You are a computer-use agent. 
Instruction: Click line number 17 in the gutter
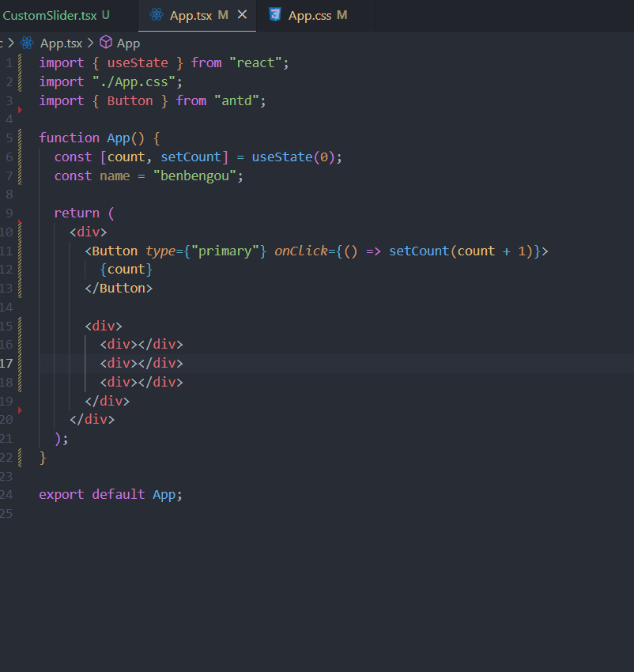pos(6,364)
